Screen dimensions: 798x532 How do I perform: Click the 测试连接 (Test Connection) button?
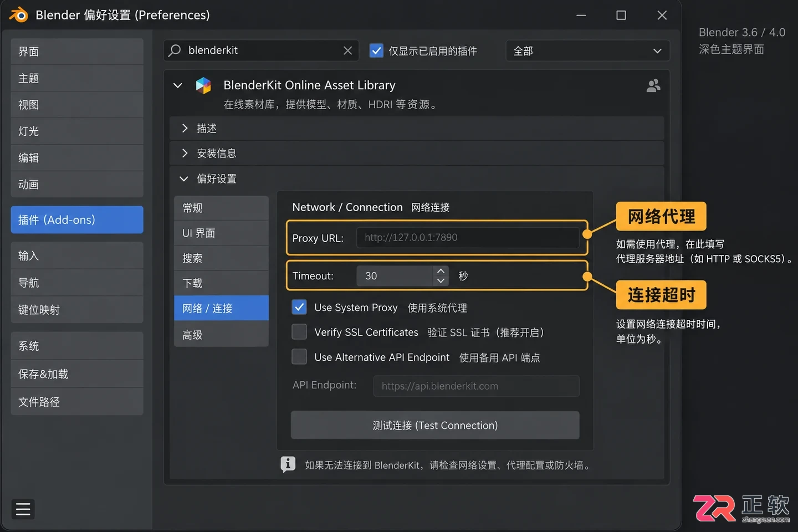click(x=435, y=425)
